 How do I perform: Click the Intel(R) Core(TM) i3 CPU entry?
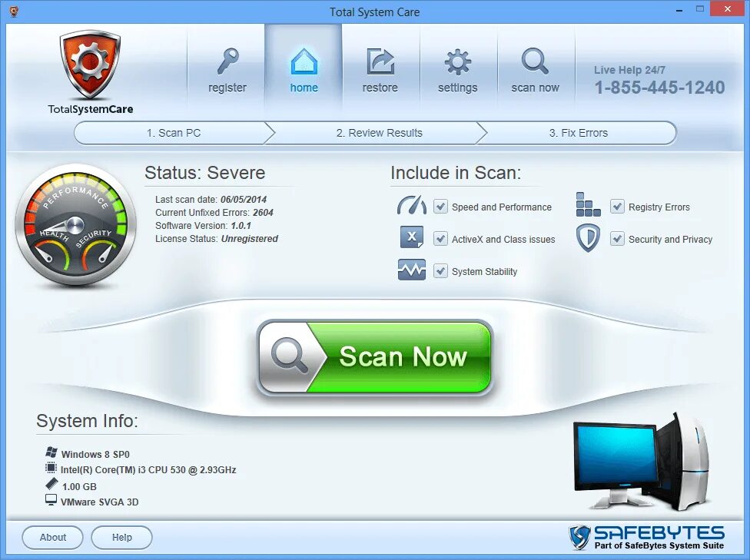click(x=148, y=469)
